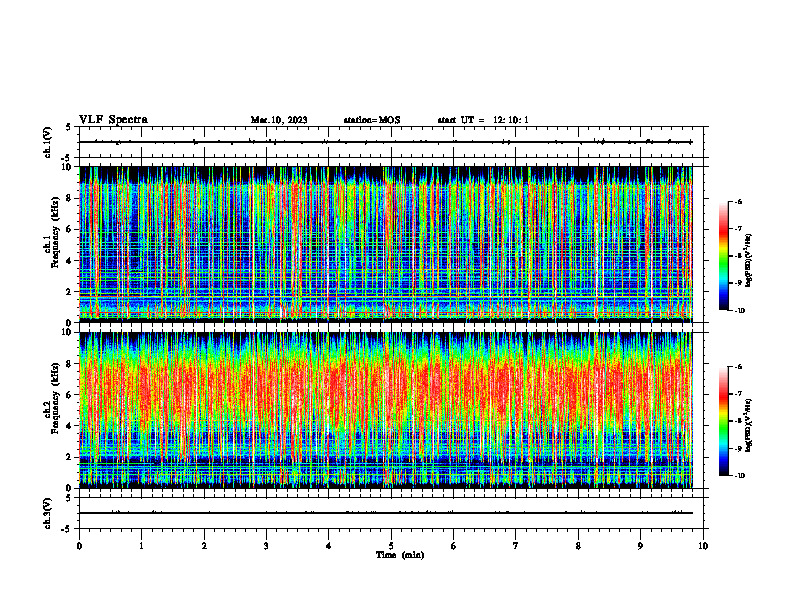Click the 6 kHz tick on ch.1 frequency axis
The height and width of the screenshot is (612, 792).
(70, 229)
